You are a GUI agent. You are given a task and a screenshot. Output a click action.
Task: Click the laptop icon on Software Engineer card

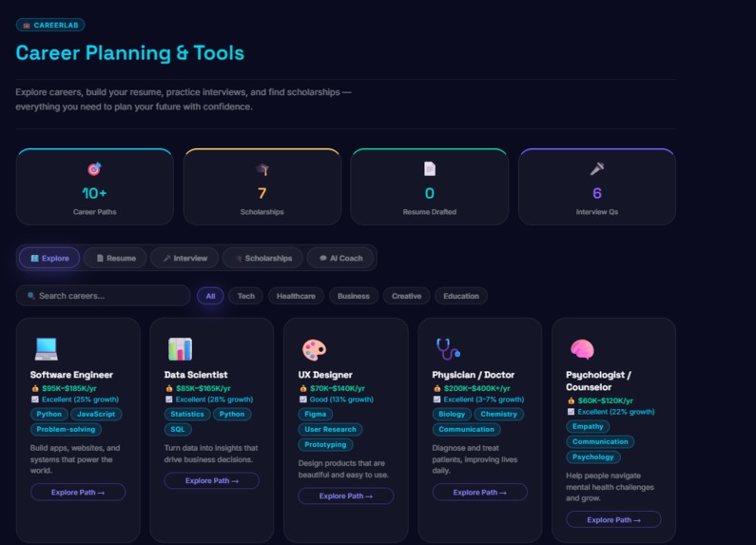pos(47,349)
